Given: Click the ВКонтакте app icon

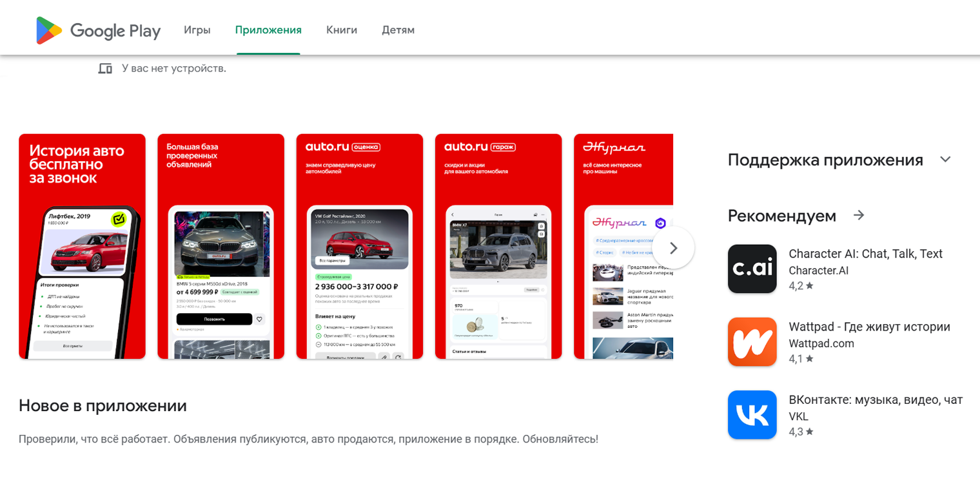Looking at the screenshot, I should tap(752, 415).
